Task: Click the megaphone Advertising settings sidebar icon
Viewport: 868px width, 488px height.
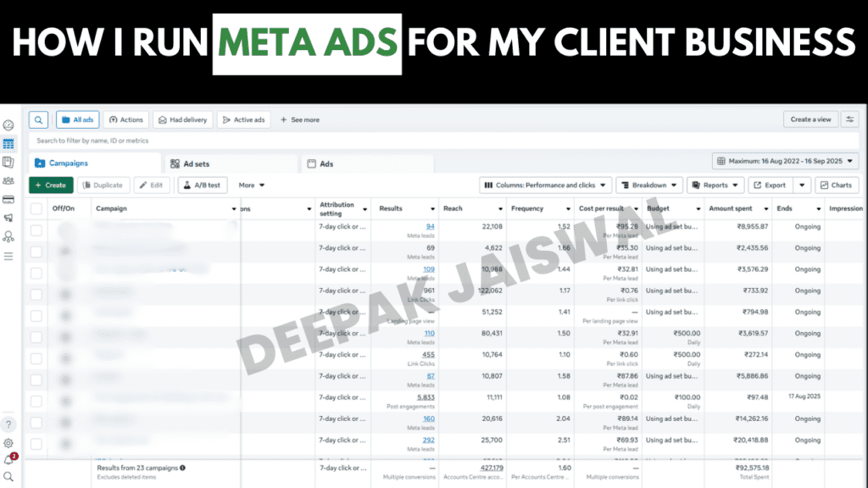Action: [x=8, y=218]
